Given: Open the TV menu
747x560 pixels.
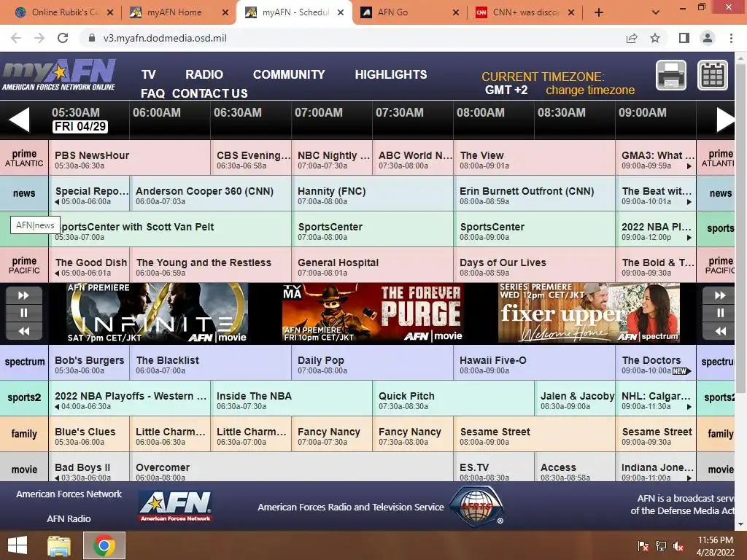Looking at the screenshot, I should (x=148, y=74).
